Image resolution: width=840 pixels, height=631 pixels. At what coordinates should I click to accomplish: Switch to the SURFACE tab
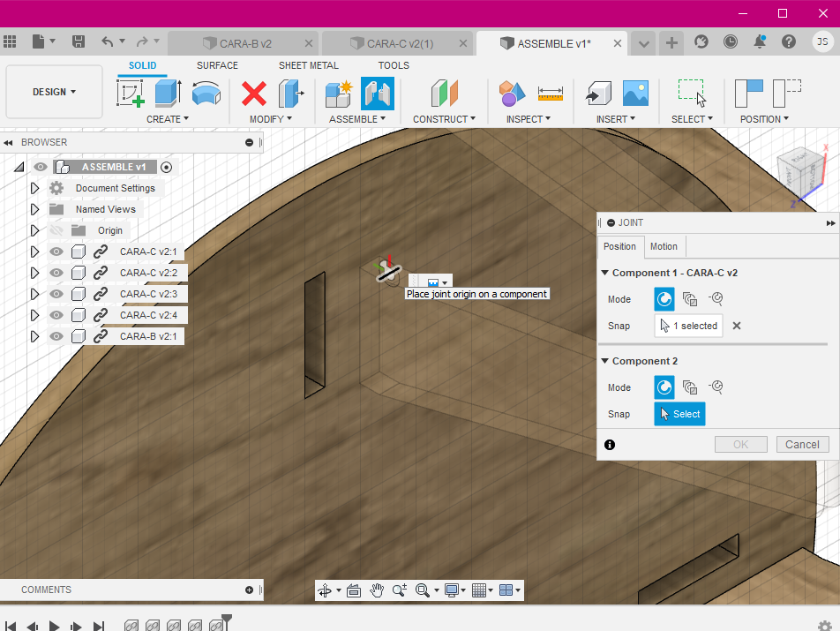tap(217, 65)
